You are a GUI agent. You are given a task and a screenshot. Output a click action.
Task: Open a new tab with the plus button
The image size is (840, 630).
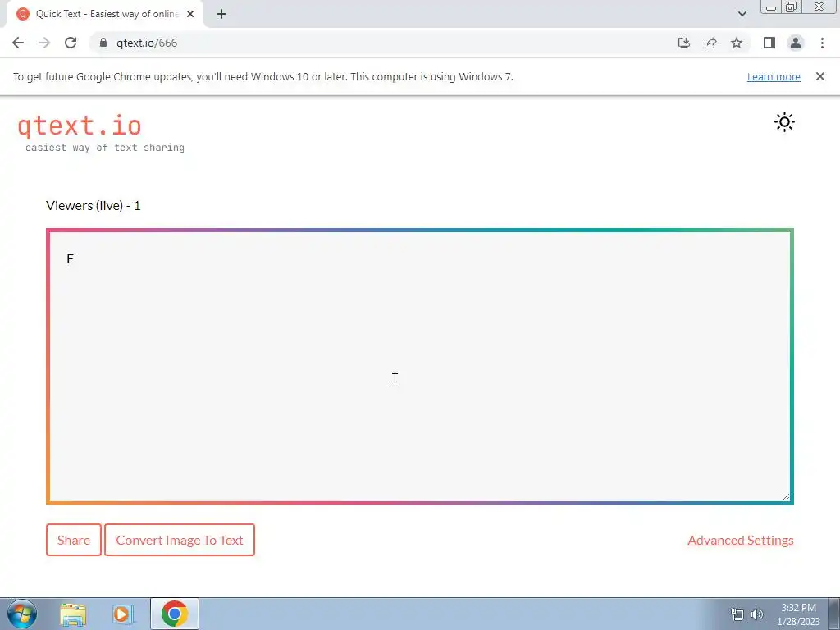tap(221, 14)
